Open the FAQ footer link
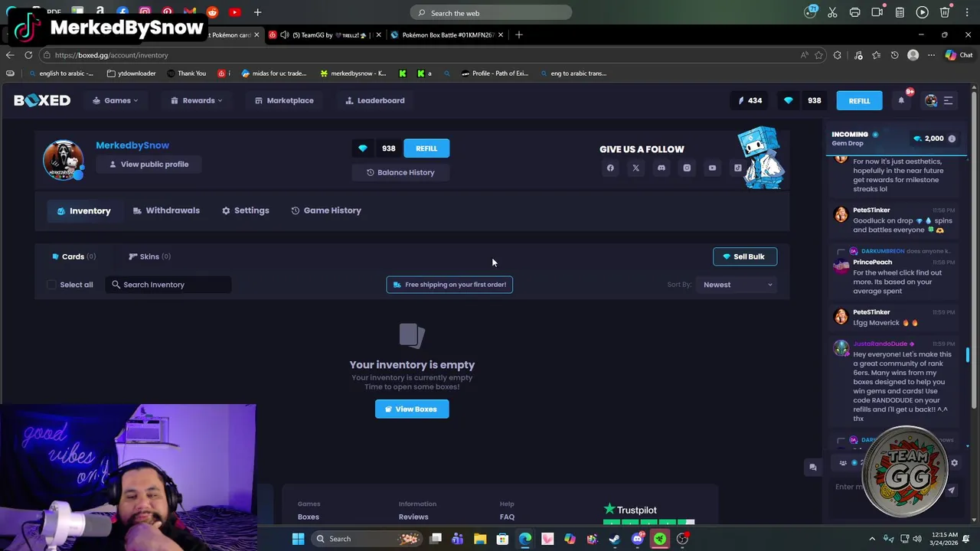 pos(507,517)
